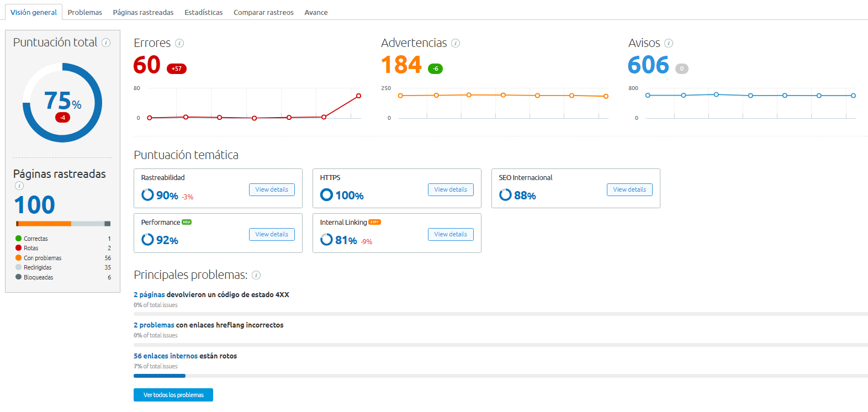Click green Correctas legend dot
The width and height of the screenshot is (868, 412).
(x=18, y=239)
